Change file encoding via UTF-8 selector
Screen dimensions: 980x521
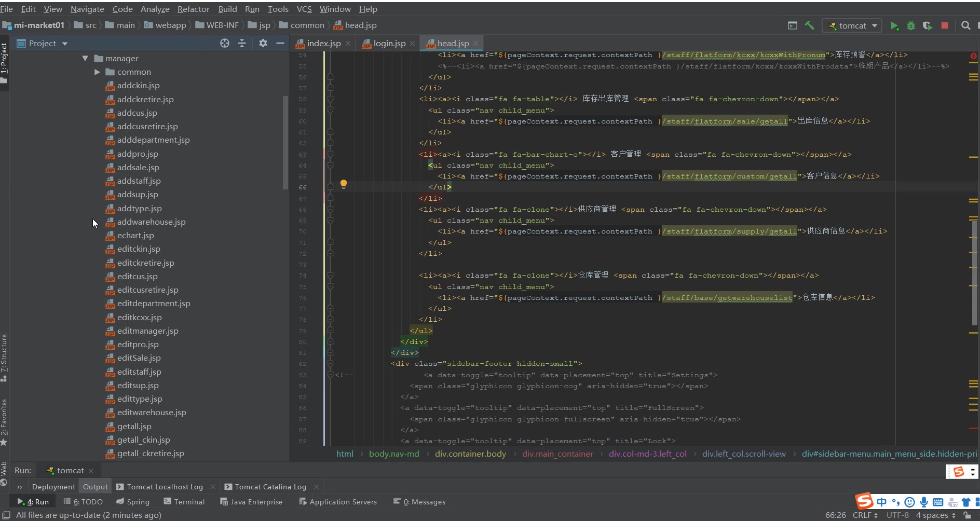click(897, 515)
